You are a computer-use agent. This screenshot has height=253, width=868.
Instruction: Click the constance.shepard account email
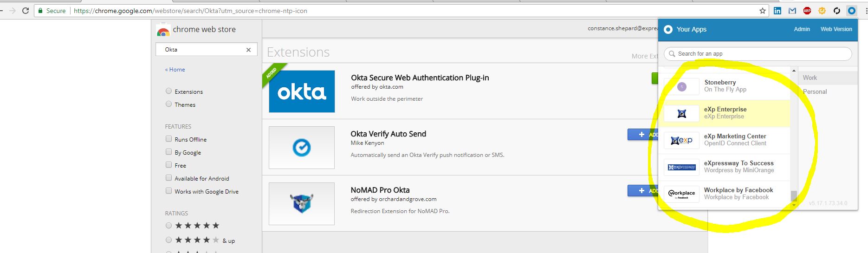[623, 28]
